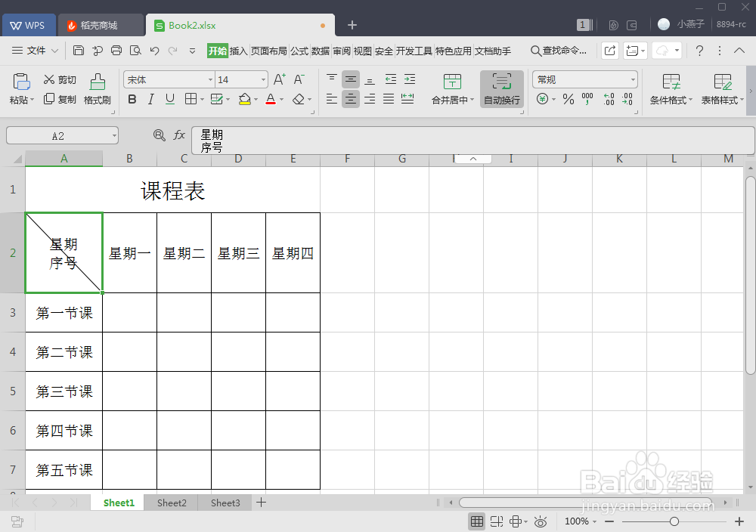Viewport: 756px width, 532px height.
Task: Toggle Underline formatting
Action: point(169,99)
